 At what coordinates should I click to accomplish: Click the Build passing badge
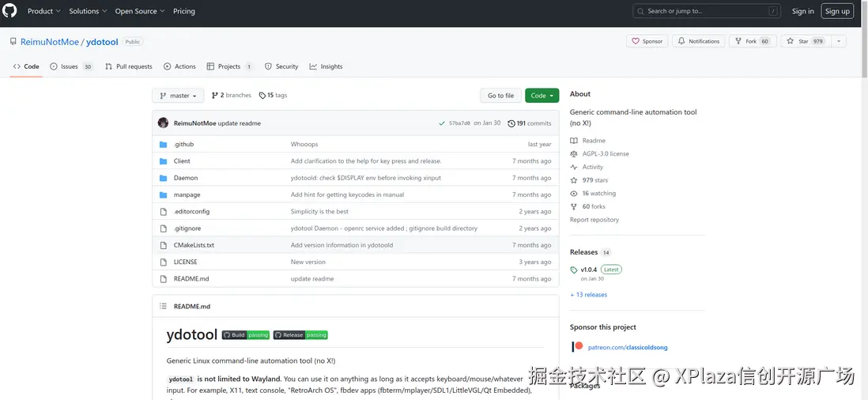point(246,334)
